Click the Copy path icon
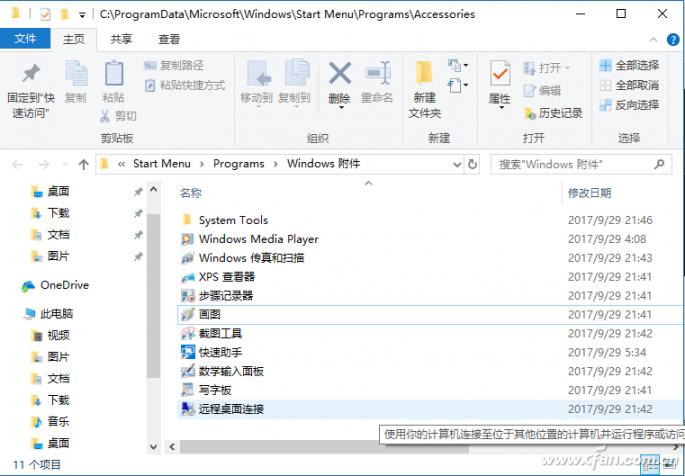685x476 pixels. coord(150,66)
